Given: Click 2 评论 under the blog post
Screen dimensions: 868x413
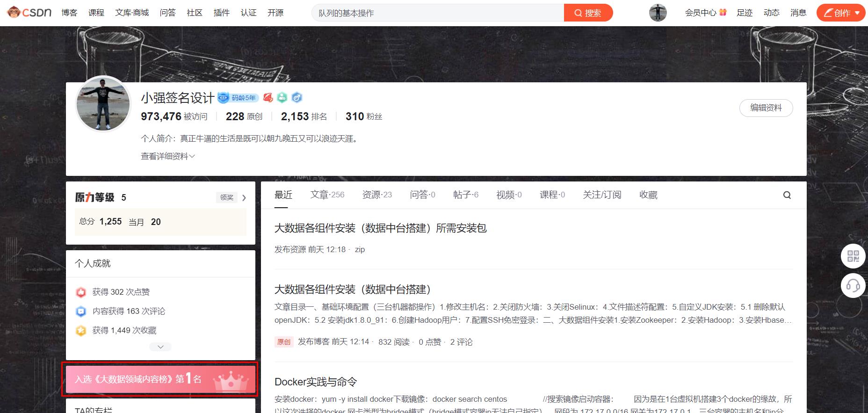Looking at the screenshot, I should [461, 342].
